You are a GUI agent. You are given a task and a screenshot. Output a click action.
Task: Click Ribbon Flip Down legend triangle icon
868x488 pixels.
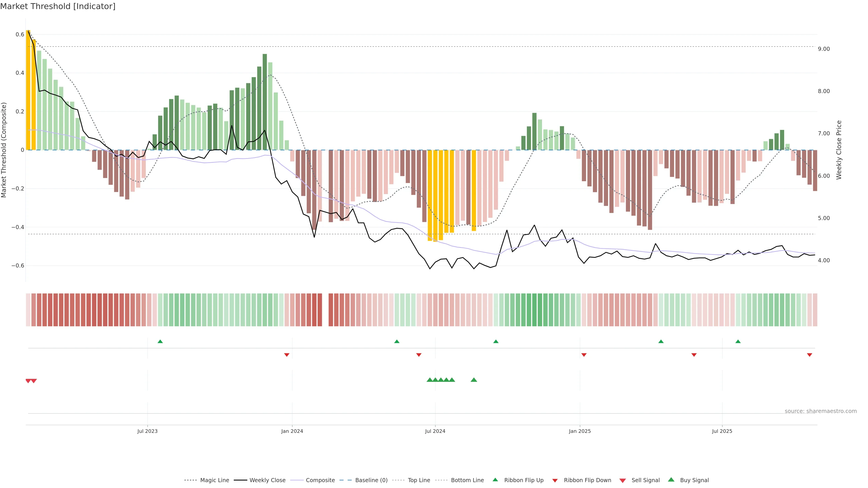[555, 480]
